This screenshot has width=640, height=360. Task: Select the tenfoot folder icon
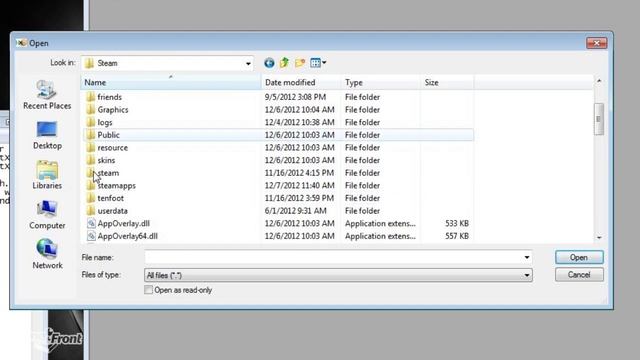pos(91,198)
